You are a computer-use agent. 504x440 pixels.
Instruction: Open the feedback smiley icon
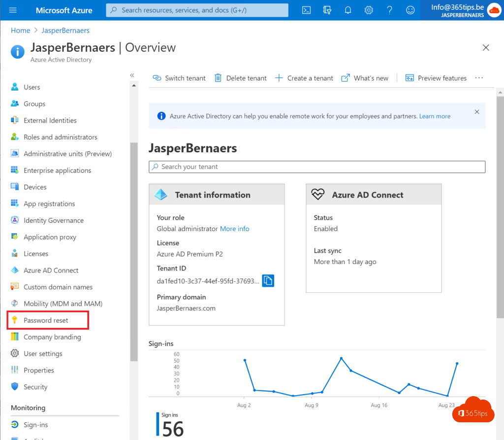(410, 10)
